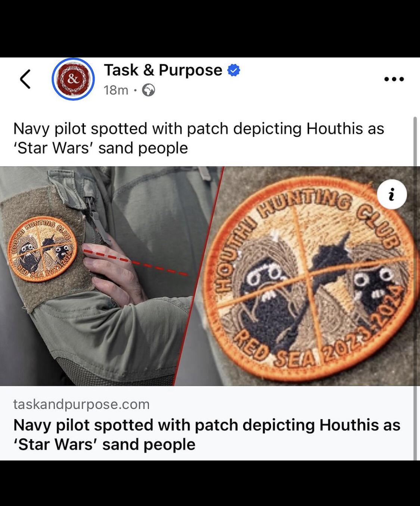Tap the link preview card background
This screenshot has height=506, width=420.
pyautogui.click(x=207, y=423)
